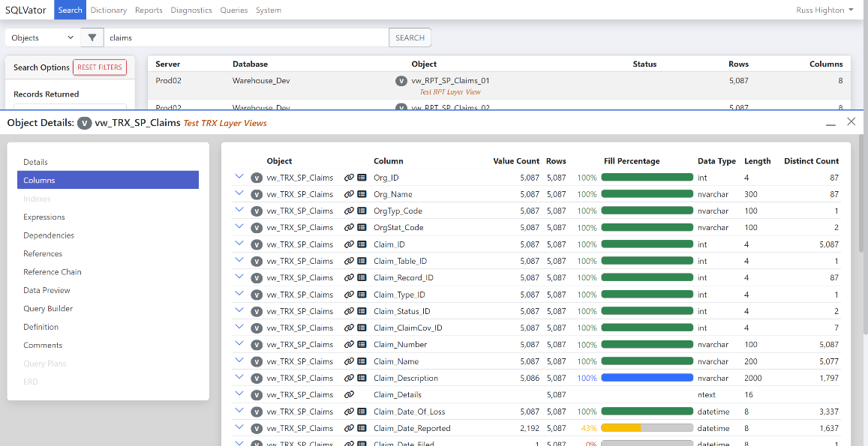
Task: Minimize the Object Details panel
Action: click(831, 124)
